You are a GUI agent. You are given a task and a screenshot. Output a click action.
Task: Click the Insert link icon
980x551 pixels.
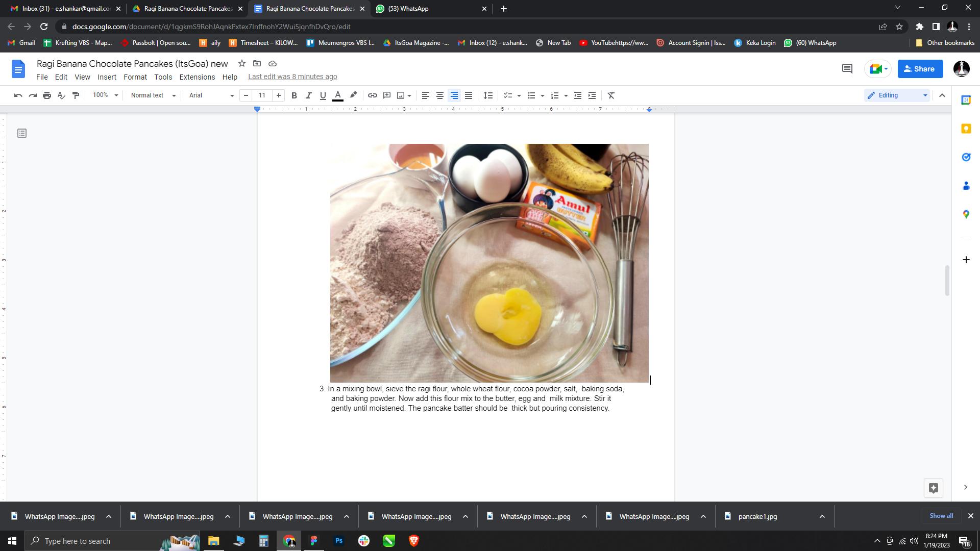click(373, 95)
